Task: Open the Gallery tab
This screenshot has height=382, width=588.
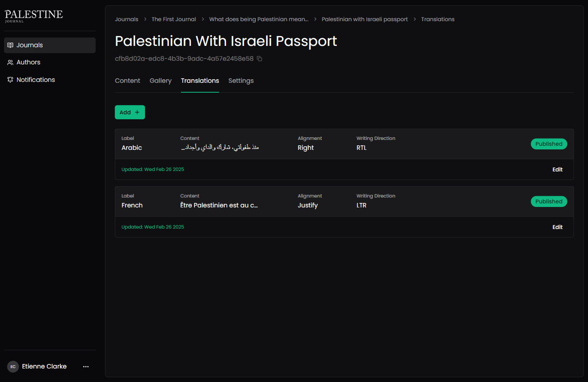Action: (x=160, y=81)
